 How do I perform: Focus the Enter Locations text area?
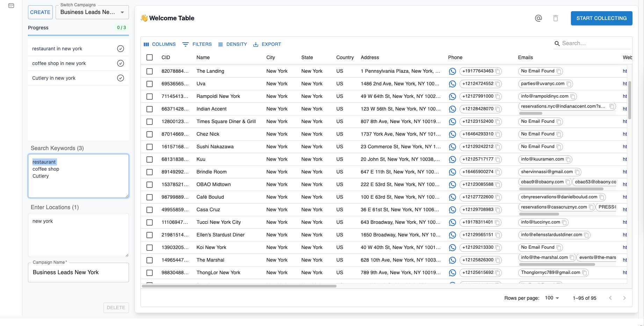78,235
